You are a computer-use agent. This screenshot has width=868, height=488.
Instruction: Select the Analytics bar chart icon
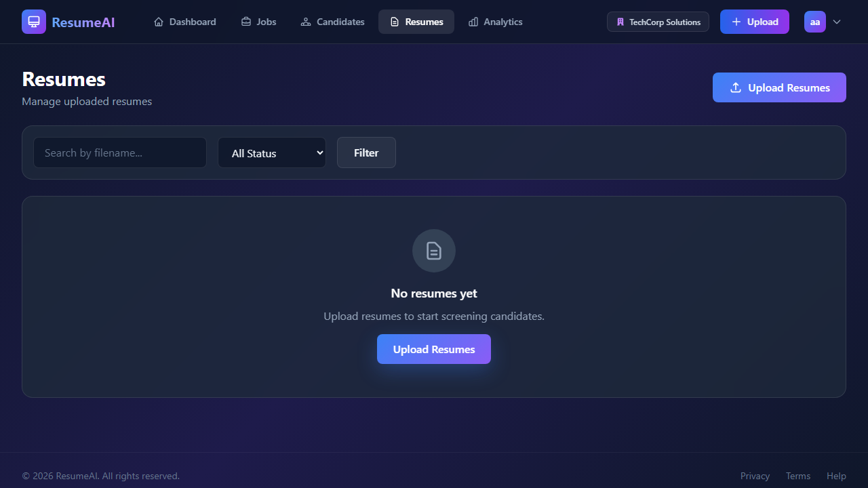[x=473, y=21]
